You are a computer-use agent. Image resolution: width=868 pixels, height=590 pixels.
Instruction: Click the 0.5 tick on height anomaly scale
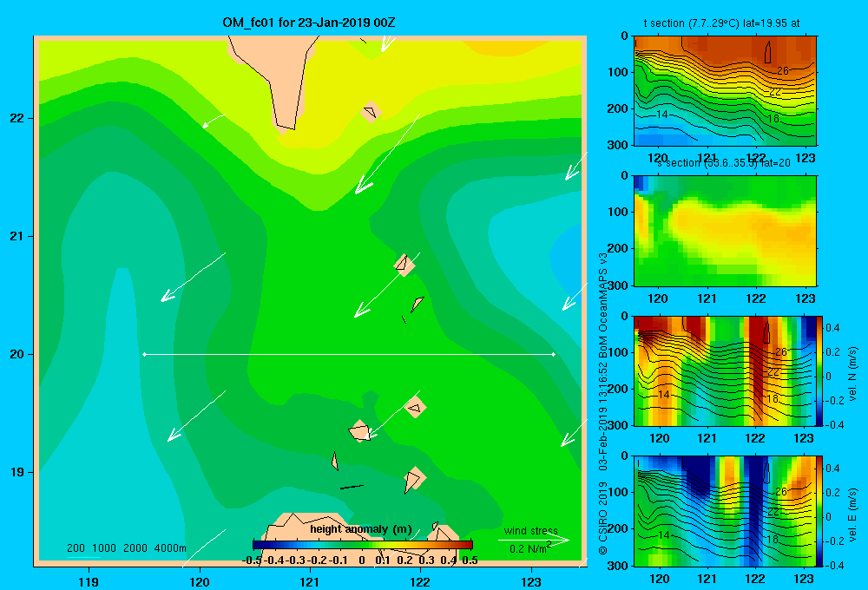tap(470, 560)
